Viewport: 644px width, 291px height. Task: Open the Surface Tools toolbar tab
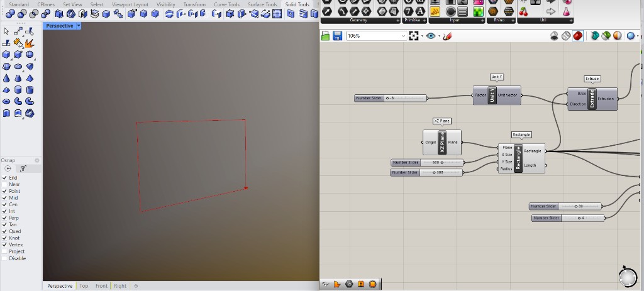262,4
